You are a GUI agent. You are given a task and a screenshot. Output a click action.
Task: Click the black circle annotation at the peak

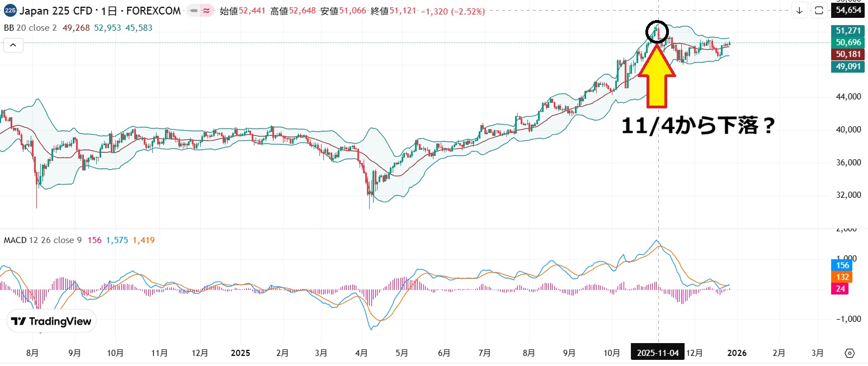click(x=657, y=32)
